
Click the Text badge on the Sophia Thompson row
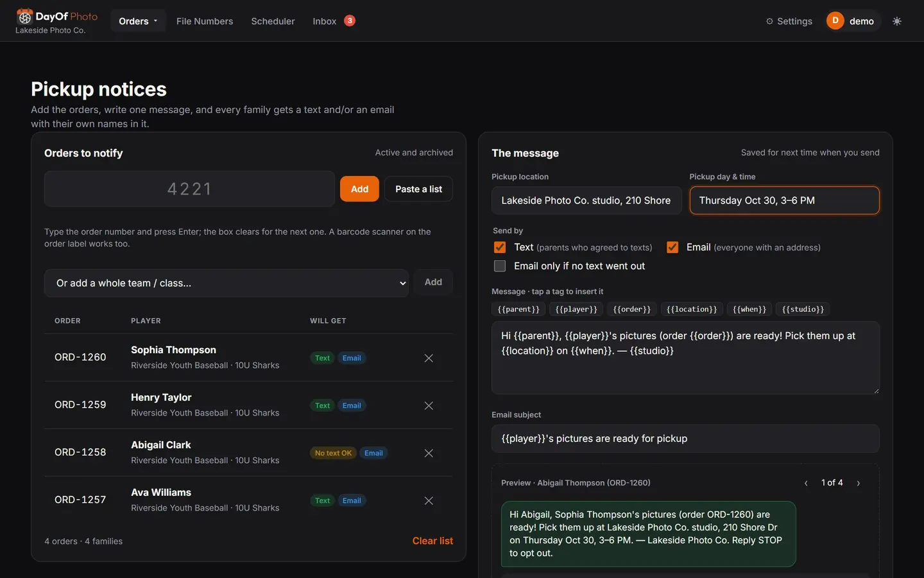point(322,358)
